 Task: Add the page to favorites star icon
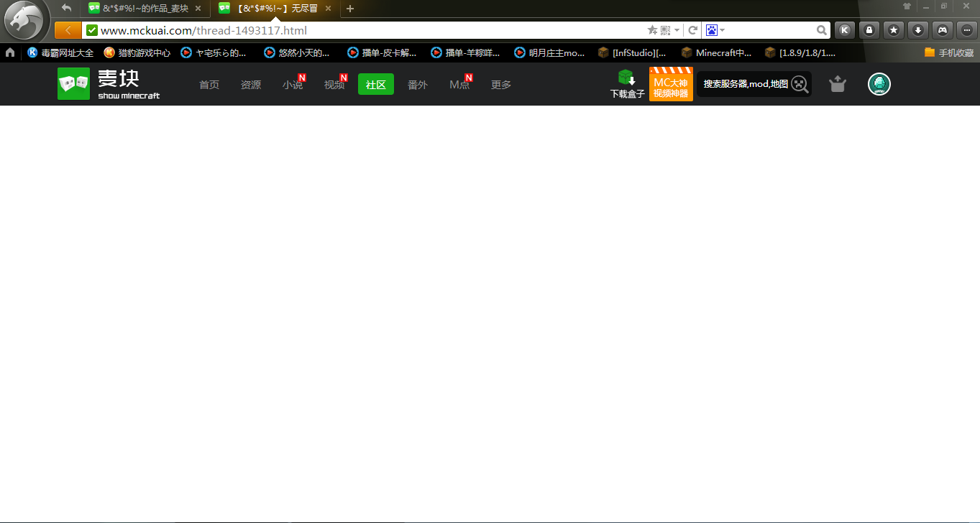[652, 30]
